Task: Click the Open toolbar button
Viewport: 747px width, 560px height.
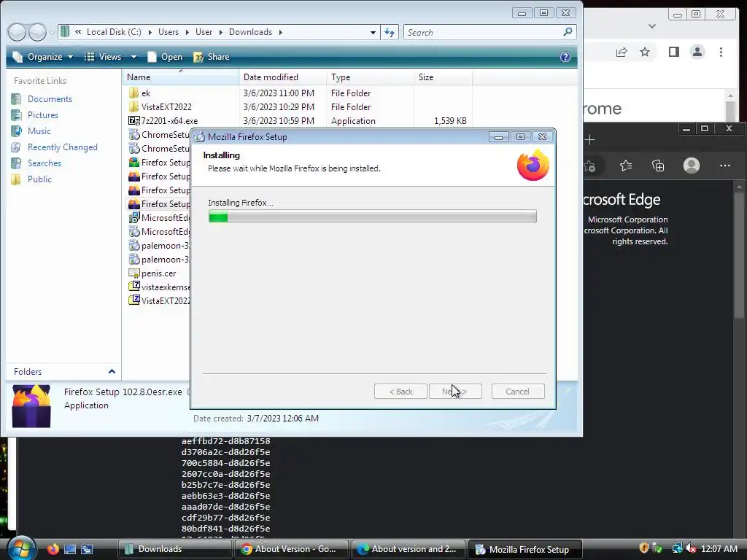Action: coord(165,57)
